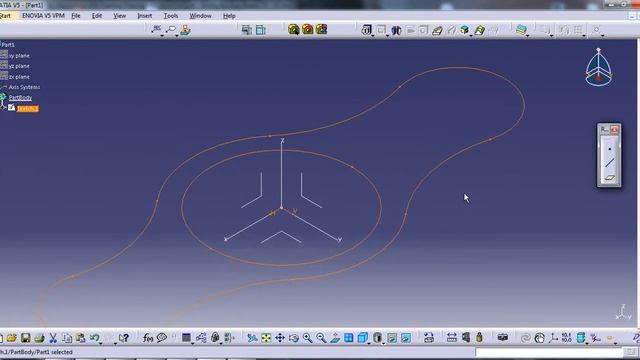
Task: Copy selection with copy icon
Action: [67, 338]
